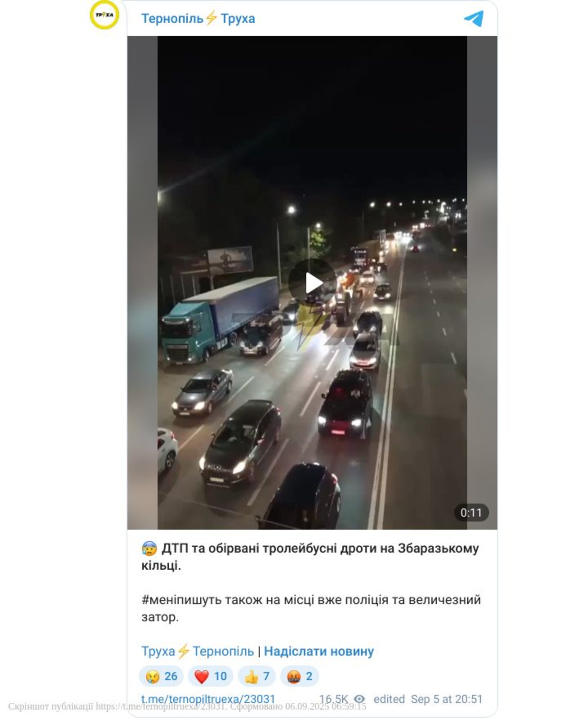
Task: Open the Telegram paper plane icon
Action: tap(474, 19)
